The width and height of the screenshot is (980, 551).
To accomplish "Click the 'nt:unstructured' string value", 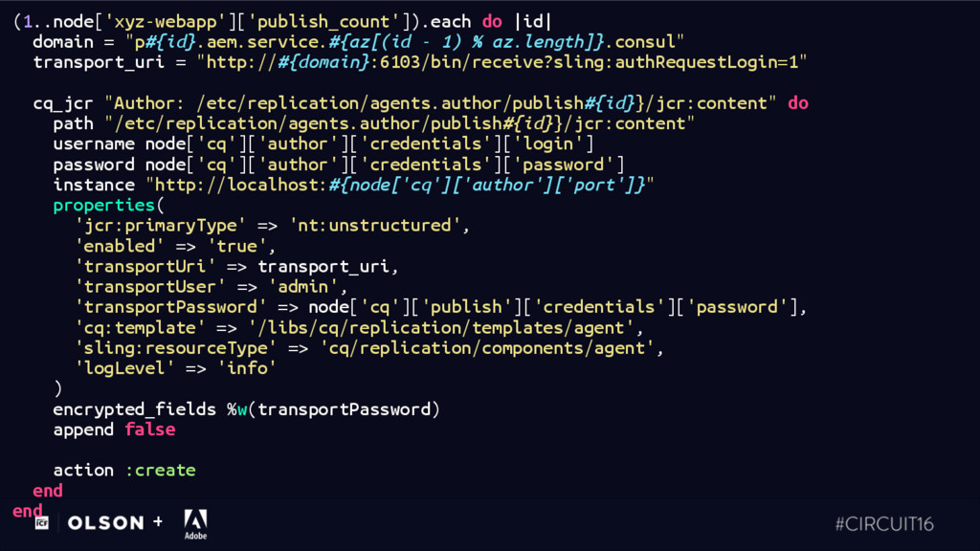I will tap(375, 225).
